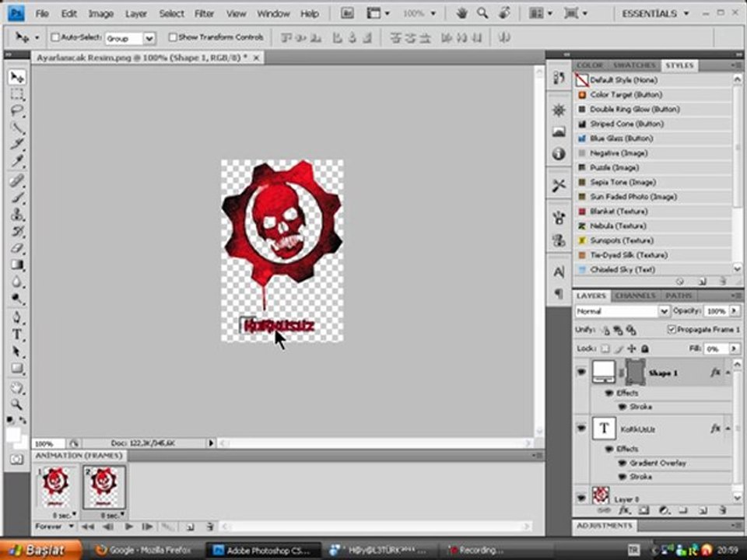Screen dimensions: 747x560
Task: Select the Clone Stamp tool
Action: pos(17,215)
